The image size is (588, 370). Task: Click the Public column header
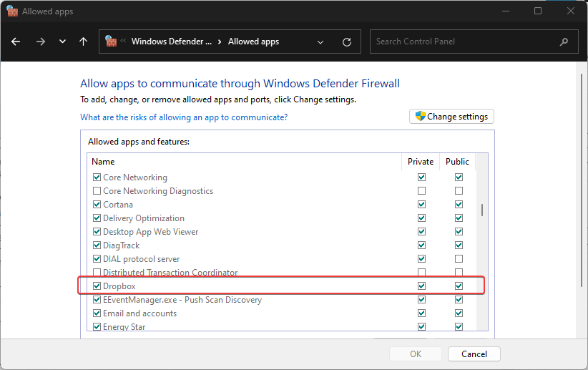click(x=457, y=162)
